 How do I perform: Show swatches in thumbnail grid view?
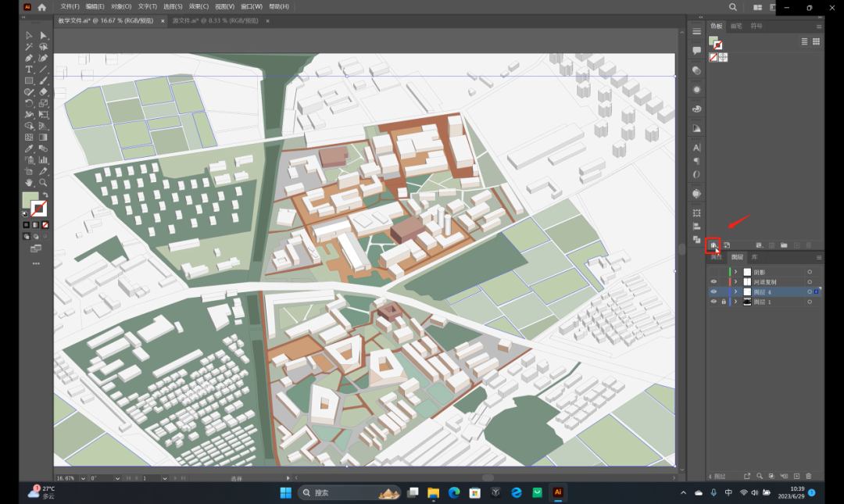point(816,41)
